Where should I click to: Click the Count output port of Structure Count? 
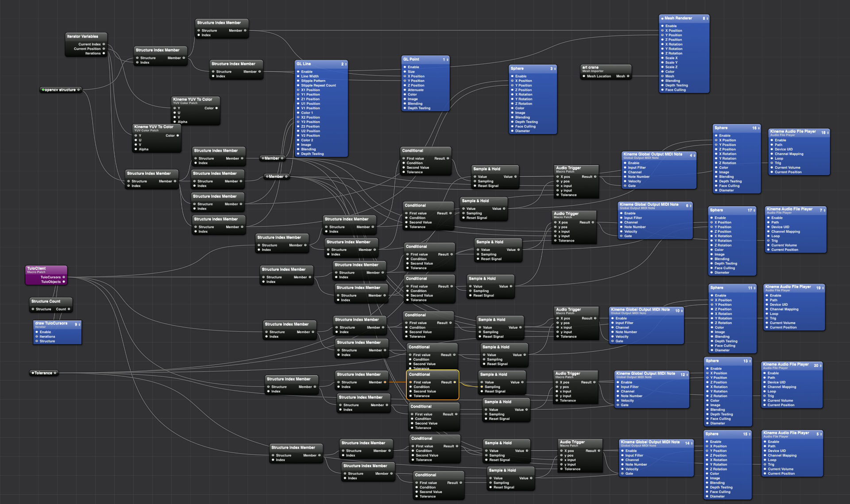click(x=69, y=309)
